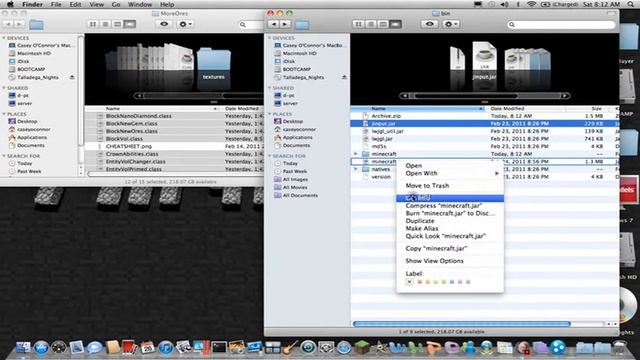
Task: Choose Make Alias from context menu
Action: click(x=450, y=229)
